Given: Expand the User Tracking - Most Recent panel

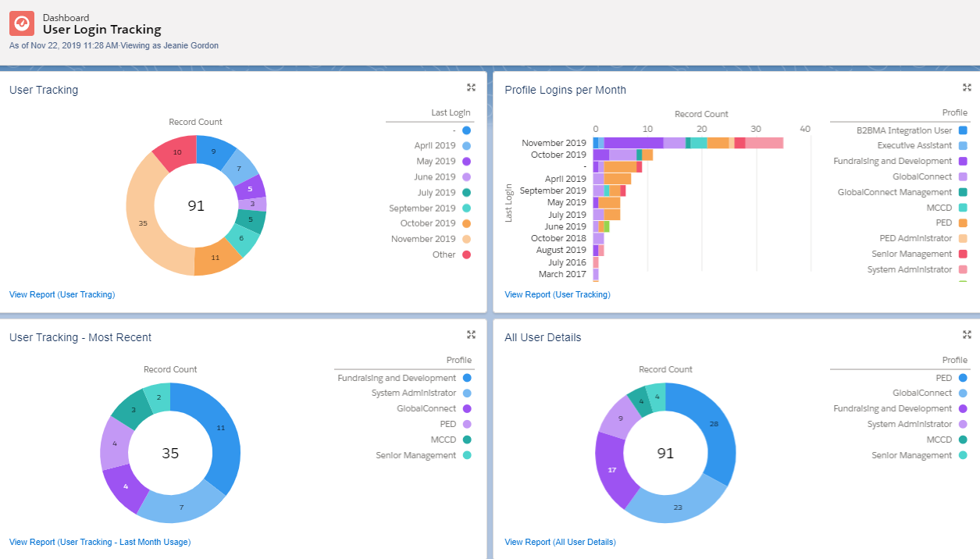Looking at the screenshot, I should 471,334.
